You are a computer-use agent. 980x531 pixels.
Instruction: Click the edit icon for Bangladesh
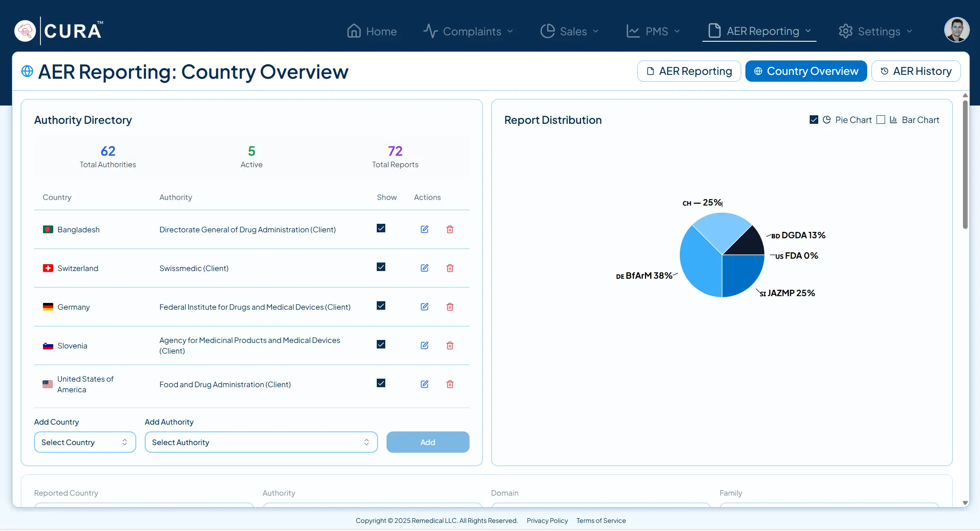pyautogui.click(x=424, y=229)
